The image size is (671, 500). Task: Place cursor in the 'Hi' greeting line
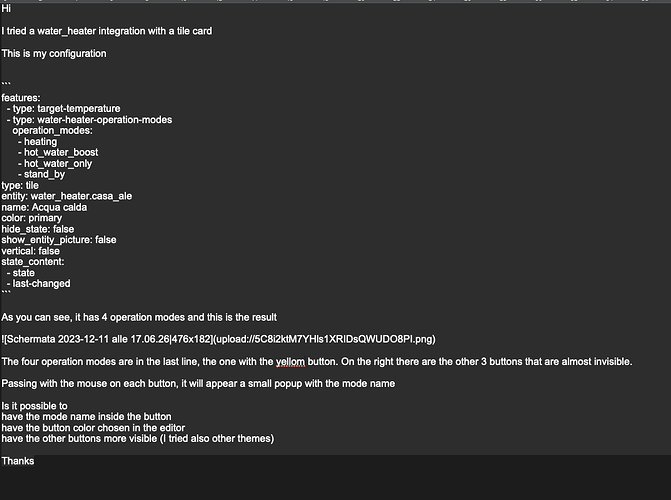coord(6,9)
